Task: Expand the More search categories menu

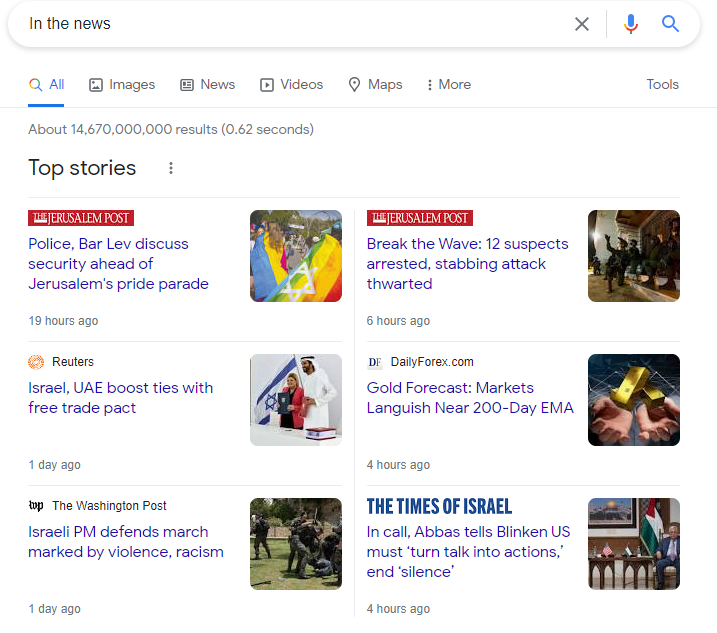Action: 448,85
